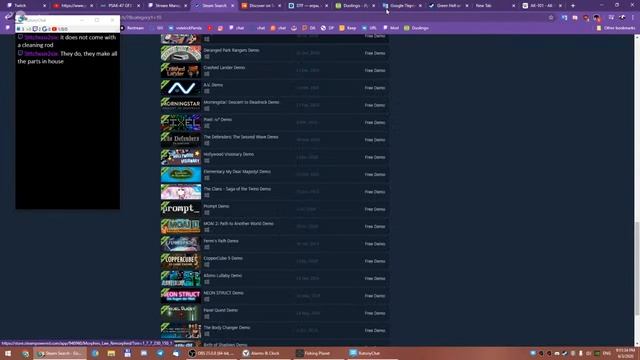Click the wave logo game thumbnail
Image resolution: width=640 pixels, height=360 pixels.
pos(181,88)
